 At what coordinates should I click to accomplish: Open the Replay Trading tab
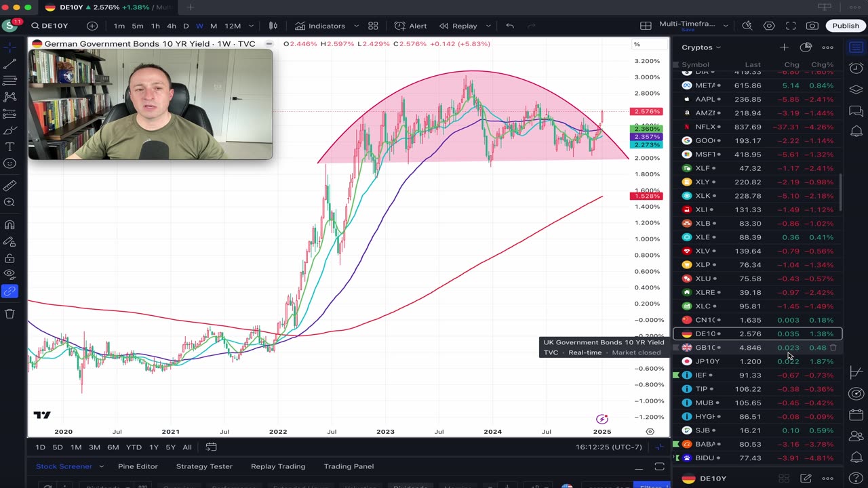point(278,466)
